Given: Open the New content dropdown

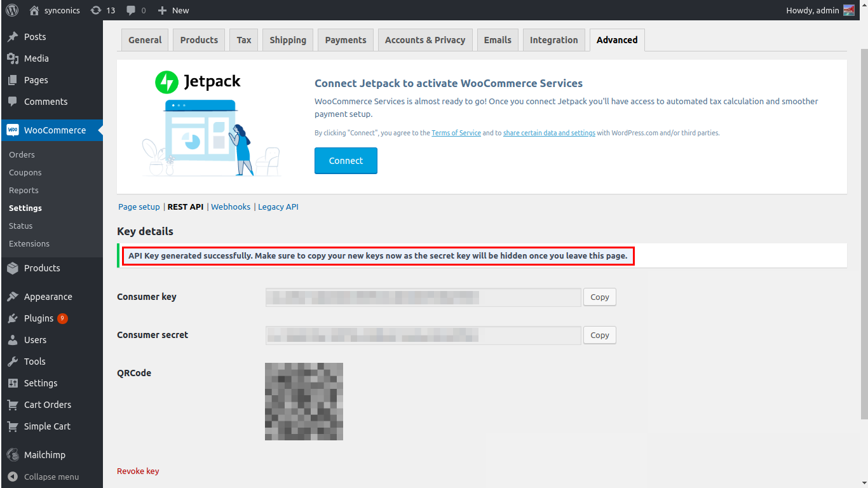Looking at the screenshot, I should tap(173, 10).
